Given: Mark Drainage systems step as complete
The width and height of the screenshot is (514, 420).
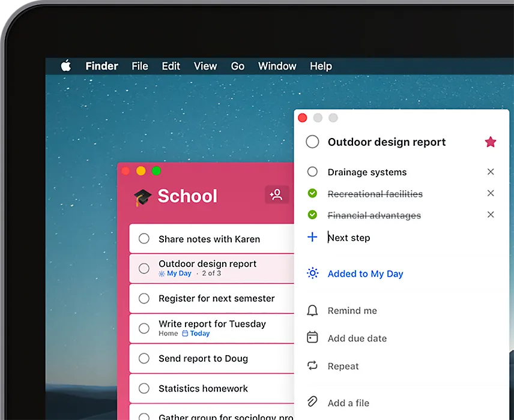Looking at the screenshot, I should click(312, 172).
